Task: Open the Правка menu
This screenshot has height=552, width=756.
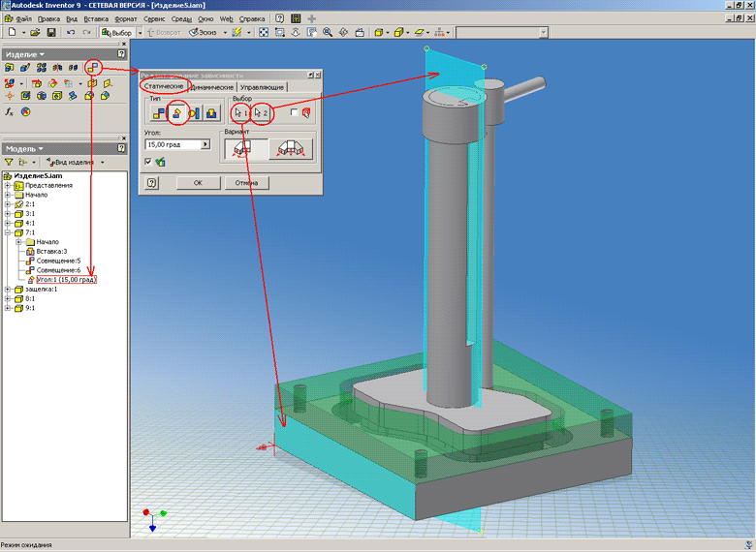Action: point(48,18)
